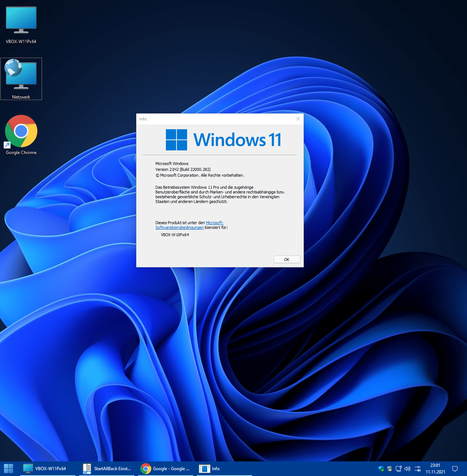467x476 pixels.
Task: Click licensee name 'VBOX-W10Px64'
Action: click(175, 235)
